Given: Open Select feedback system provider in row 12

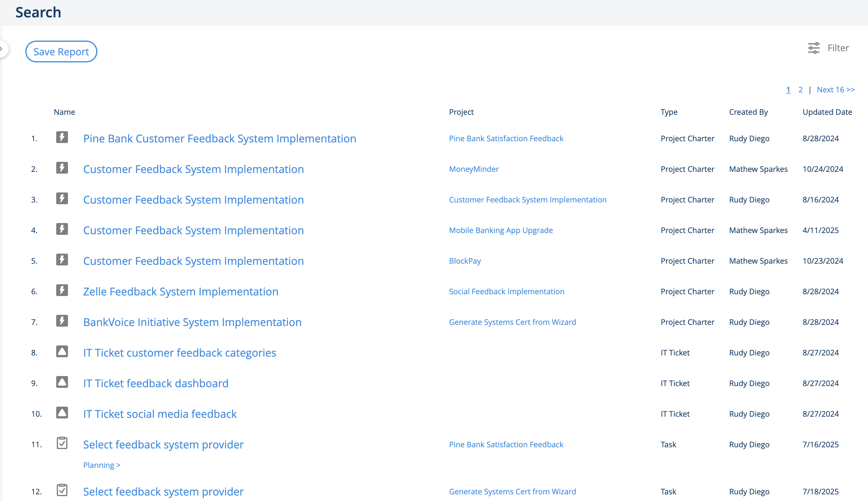Looking at the screenshot, I should (x=163, y=492).
